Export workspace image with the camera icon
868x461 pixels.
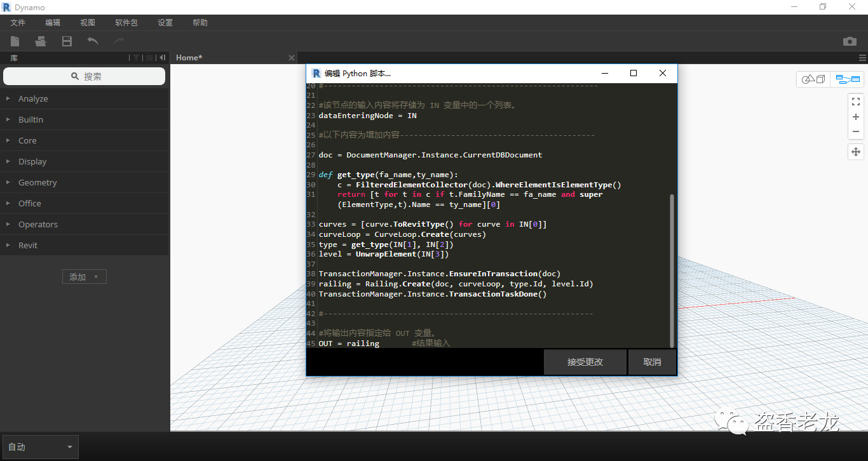coord(850,41)
